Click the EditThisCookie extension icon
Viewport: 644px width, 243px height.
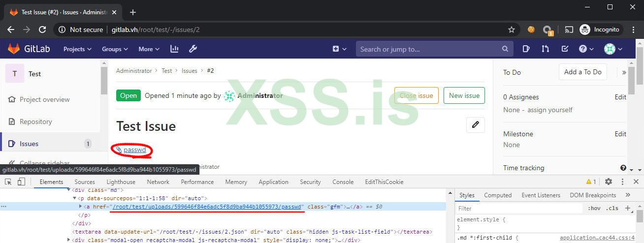[x=531, y=30]
